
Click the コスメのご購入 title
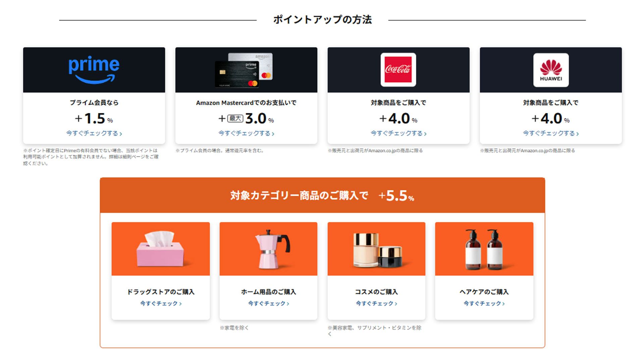point(376,292)
